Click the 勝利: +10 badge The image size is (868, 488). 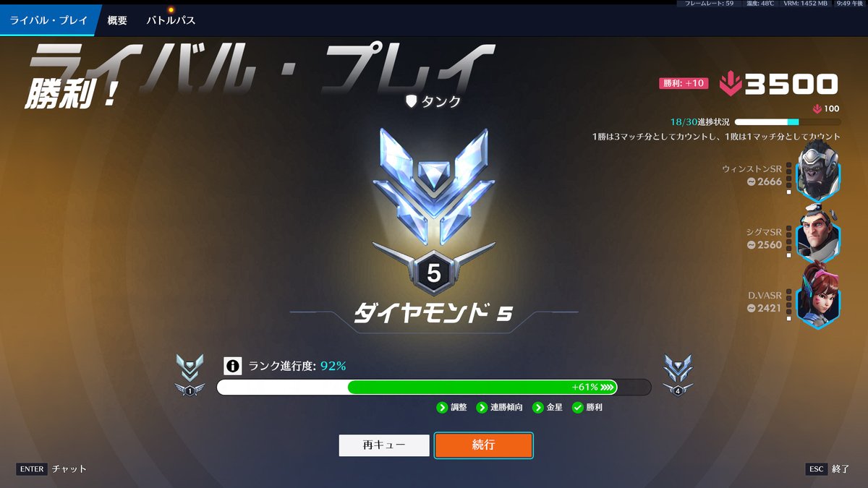click(x=683, y=83)
